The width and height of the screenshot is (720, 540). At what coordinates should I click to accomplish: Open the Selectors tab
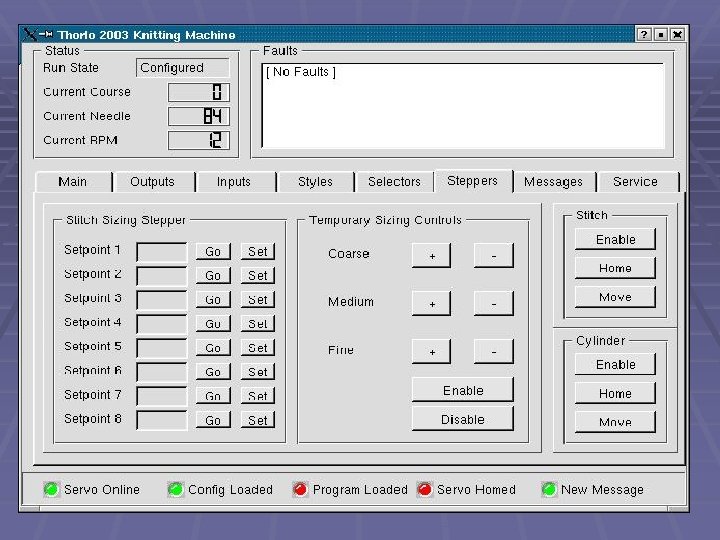tap(394, 182)
